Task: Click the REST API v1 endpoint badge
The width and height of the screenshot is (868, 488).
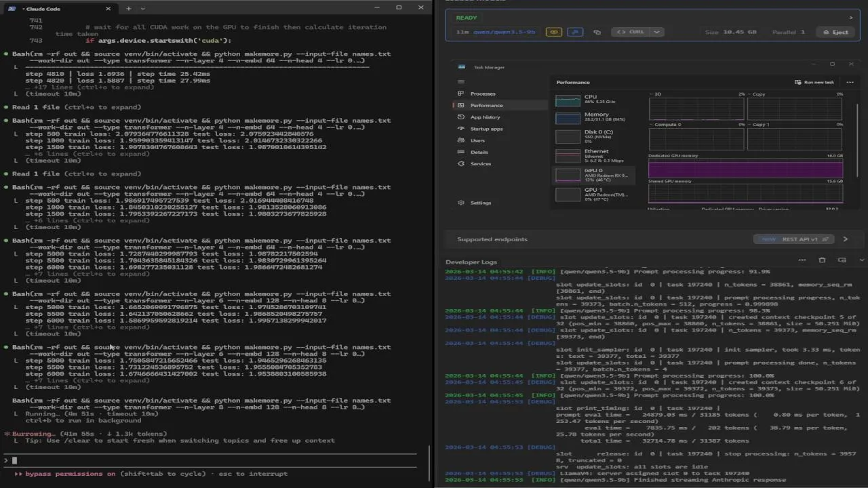Action: click(x=794, y=239)
